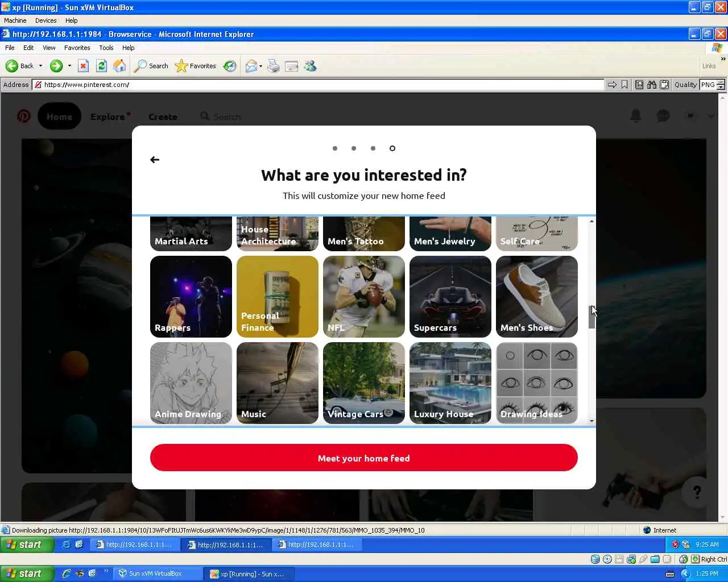Click the Pinterest Explore tab
This screenshot has height=582, width=728.
pyautogui.click(x=108, y=117)
